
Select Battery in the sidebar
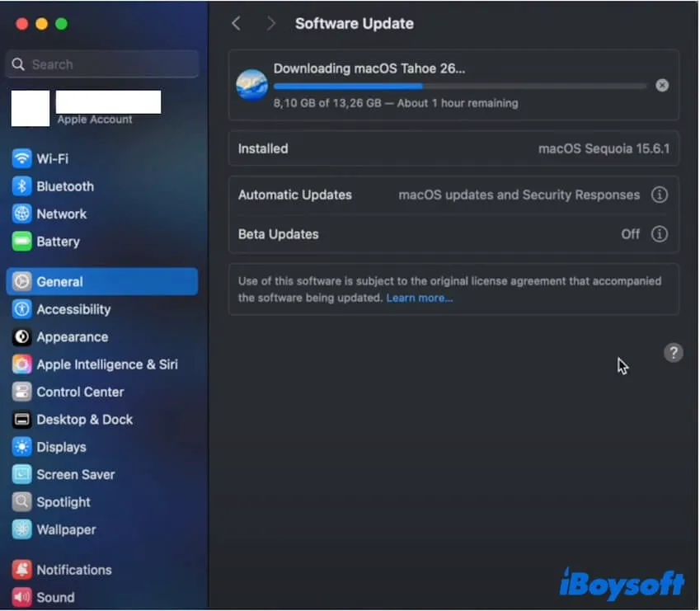pos(58,242)
